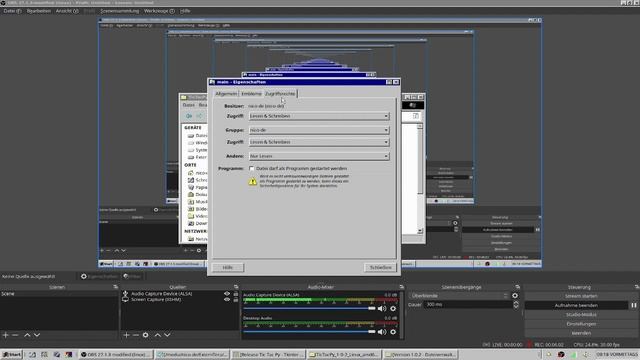Adjust the Audio Capture Device volume slider
Image resolution: width=640 pixels, height=360 pixels.
[x=309, y=309]
